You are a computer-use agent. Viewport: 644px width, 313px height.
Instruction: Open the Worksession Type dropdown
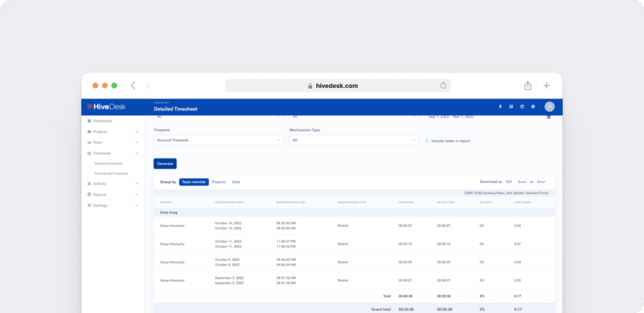pos(353,140)
